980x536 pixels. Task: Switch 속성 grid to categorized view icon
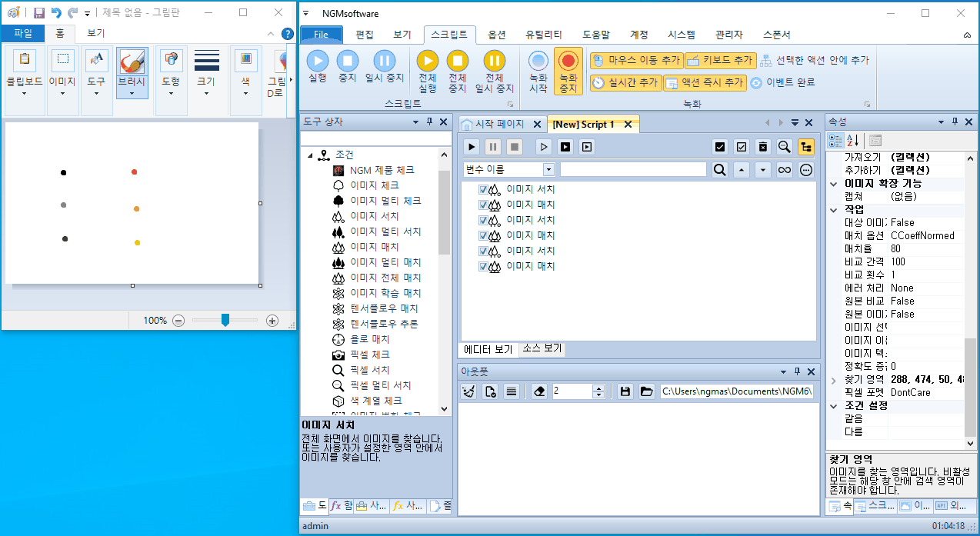pos(835,140)
